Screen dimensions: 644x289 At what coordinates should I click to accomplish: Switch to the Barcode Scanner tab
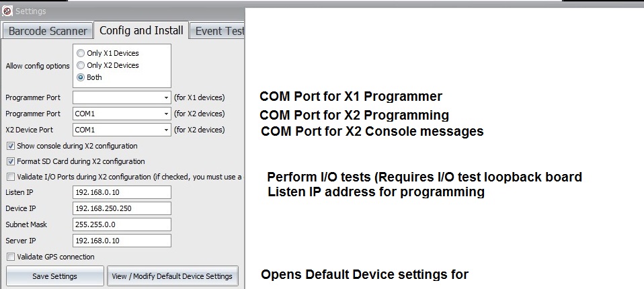[x=48, y=31]
